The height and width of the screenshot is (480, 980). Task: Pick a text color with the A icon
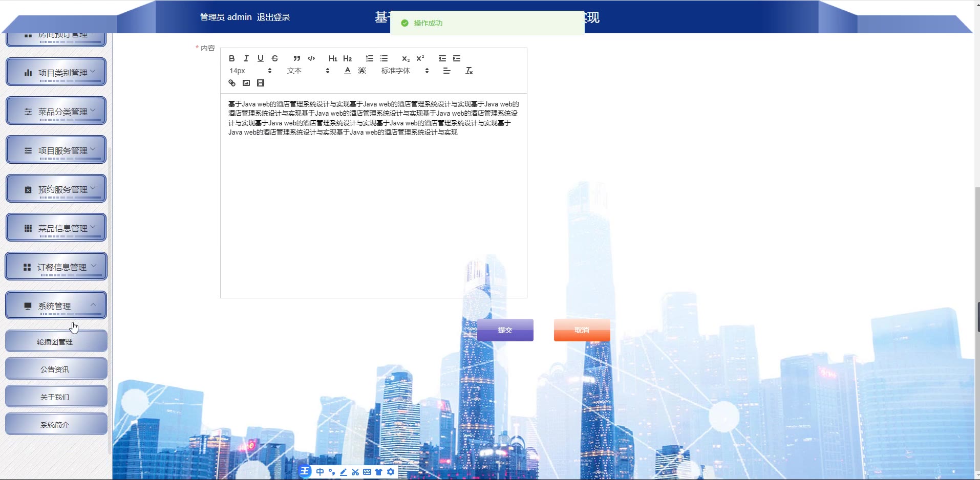point(348,71)
